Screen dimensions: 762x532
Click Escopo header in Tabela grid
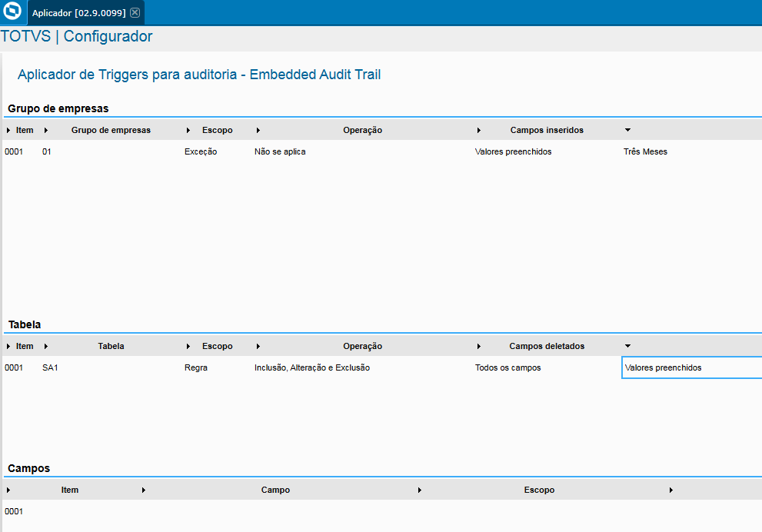[x=218, y=347]
